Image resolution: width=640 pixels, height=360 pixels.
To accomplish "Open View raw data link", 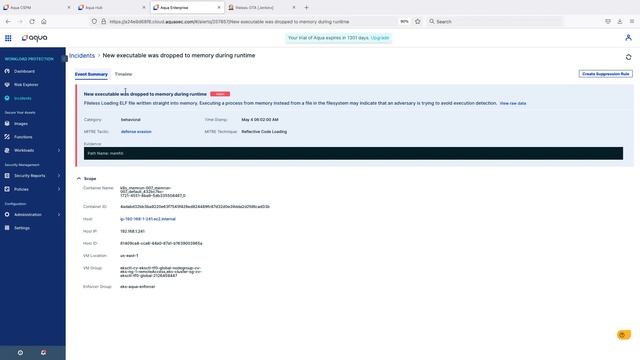I will pos(513,103).
